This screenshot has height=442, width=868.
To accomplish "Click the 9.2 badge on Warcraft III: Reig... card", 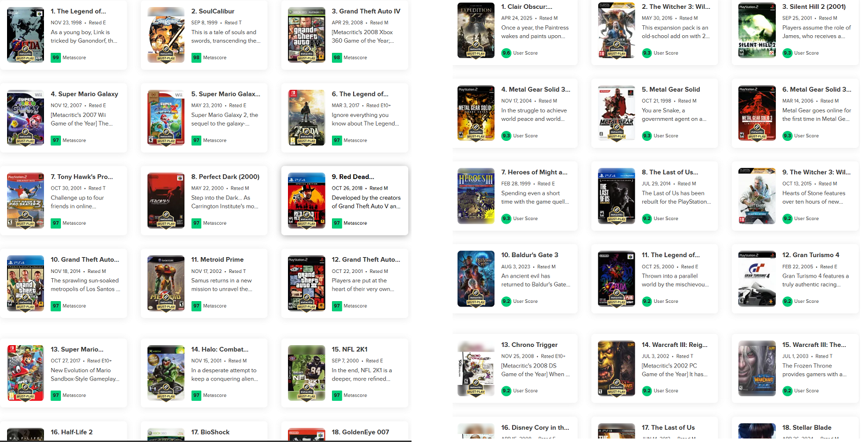I will [x=647, y=390].
